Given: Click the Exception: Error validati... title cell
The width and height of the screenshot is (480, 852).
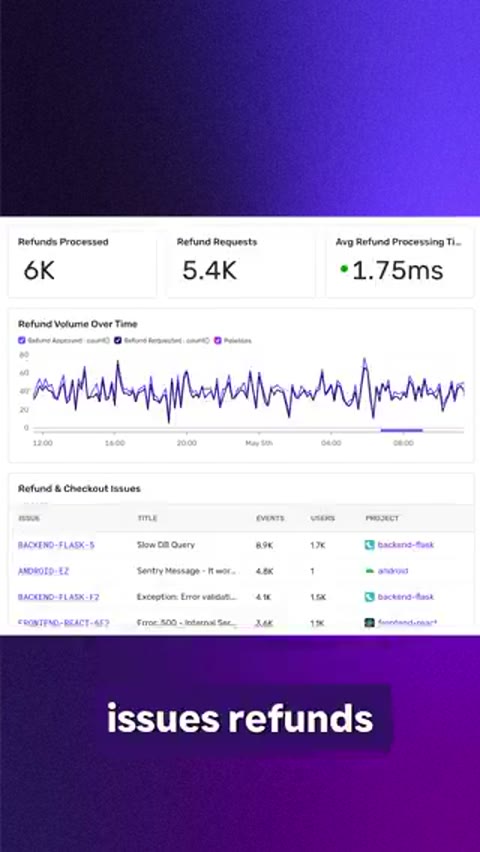Looking at the screenshot, I should pos(187,597).
